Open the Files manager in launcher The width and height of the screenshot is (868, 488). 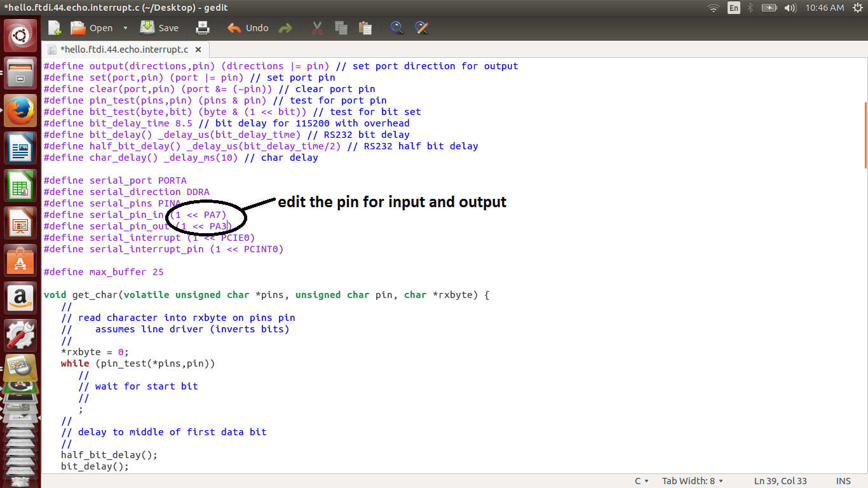tap(20, 72)
